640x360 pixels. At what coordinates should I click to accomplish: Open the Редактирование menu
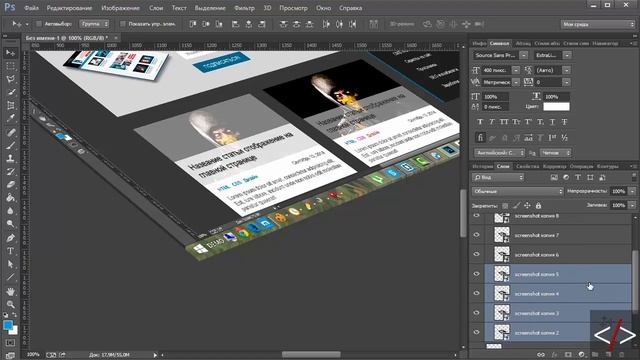69,8
